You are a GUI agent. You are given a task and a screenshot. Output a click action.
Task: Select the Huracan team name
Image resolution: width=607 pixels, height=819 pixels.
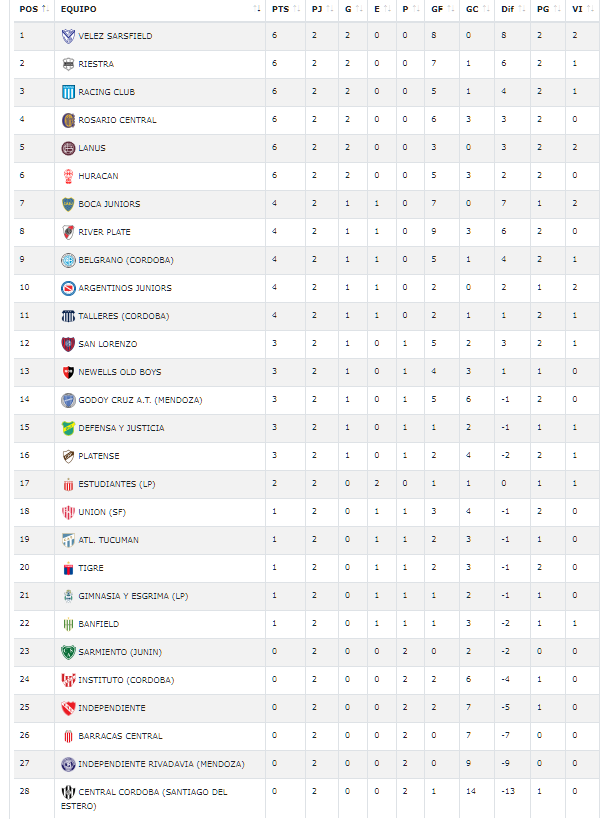(98, 176)
